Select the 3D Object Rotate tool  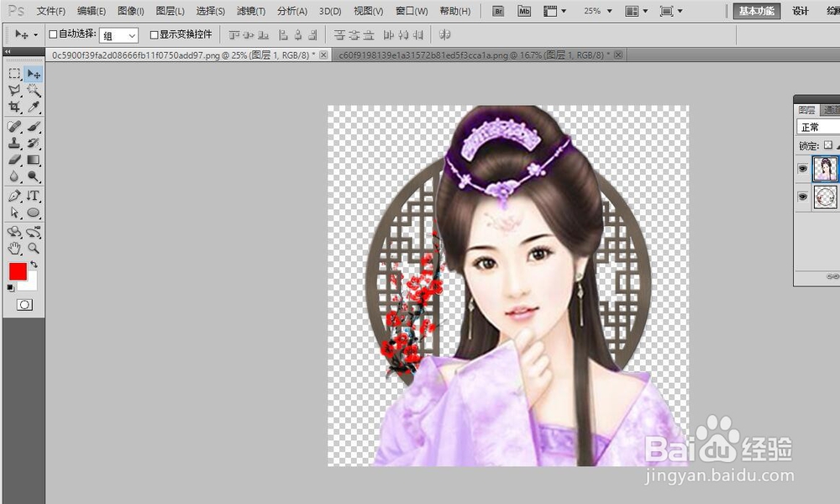[x=14, y=232]
